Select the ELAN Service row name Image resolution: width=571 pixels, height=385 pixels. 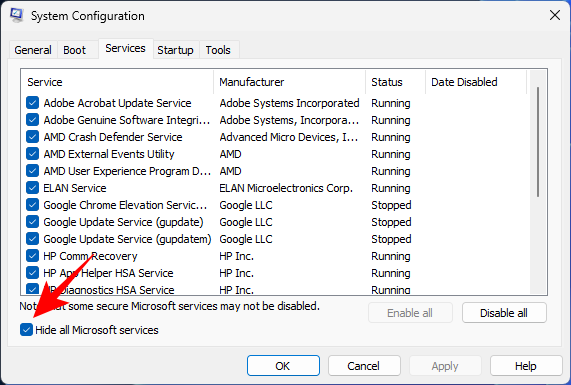(75, 188)
